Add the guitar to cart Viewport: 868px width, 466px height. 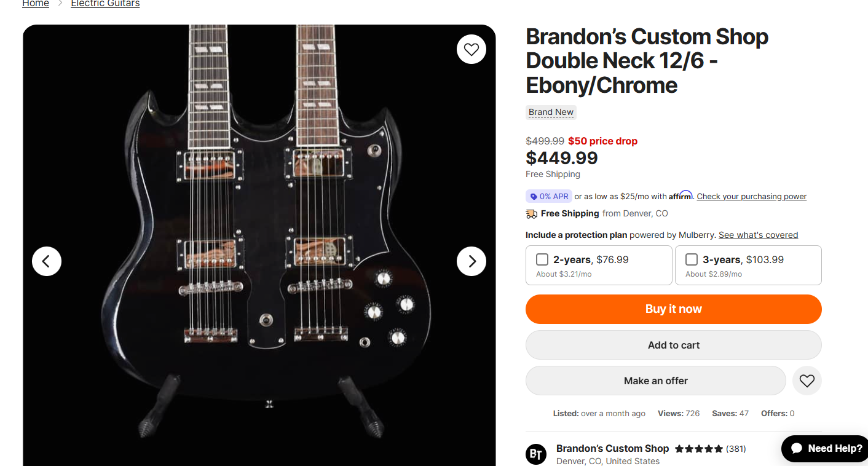point(674,345)
